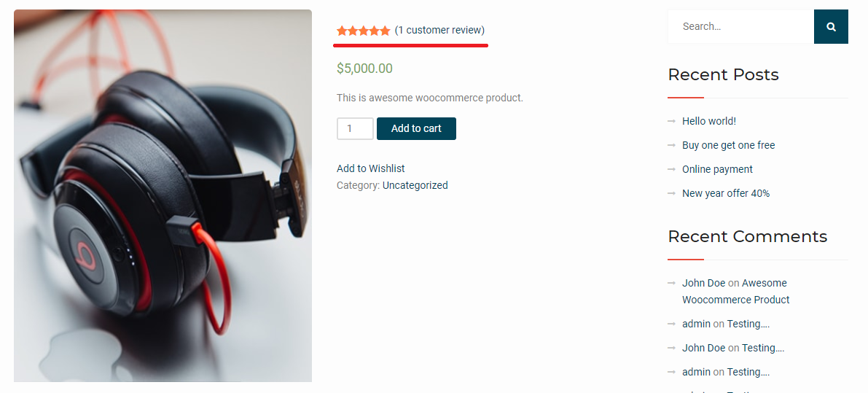Click the arrow icon beside New year offer 40%
This screenshot has width=868, height=393.
[x=671, y=193]
